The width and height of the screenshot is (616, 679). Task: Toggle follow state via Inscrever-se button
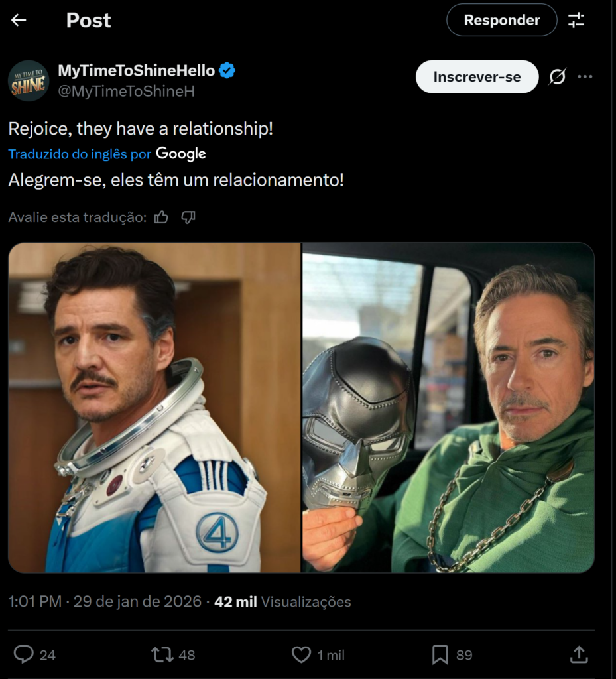477,77
